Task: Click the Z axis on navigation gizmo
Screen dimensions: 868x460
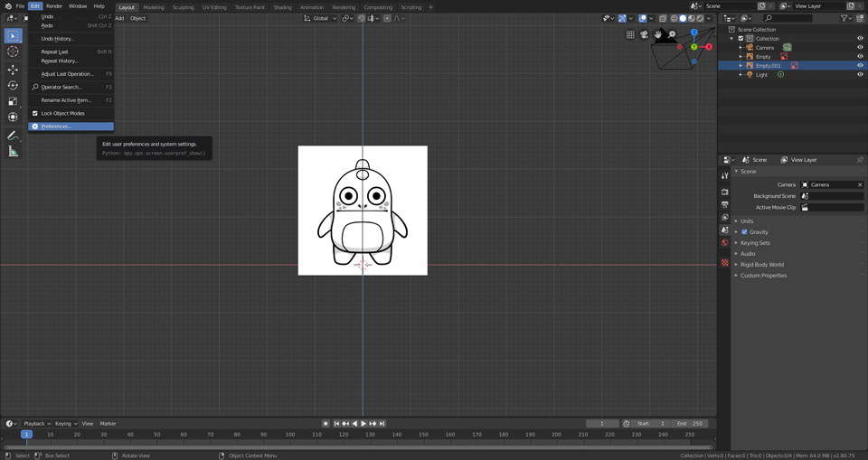Action: coord(693,33)
